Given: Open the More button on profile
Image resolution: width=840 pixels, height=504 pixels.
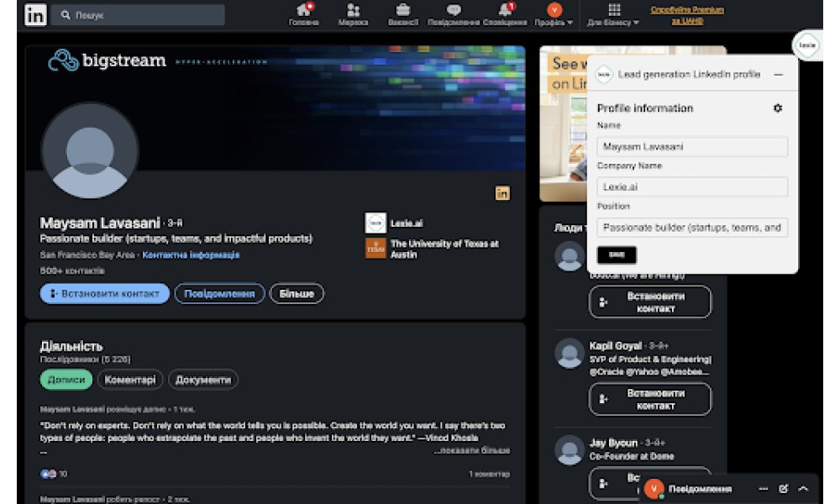Looking at the screenshot, I should point(297,293).
